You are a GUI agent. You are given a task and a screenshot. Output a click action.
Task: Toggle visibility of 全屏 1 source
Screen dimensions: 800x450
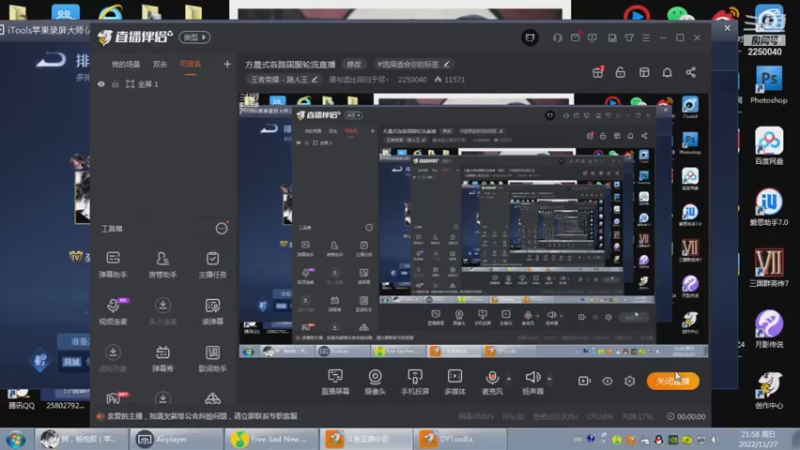tap(101, 84)
